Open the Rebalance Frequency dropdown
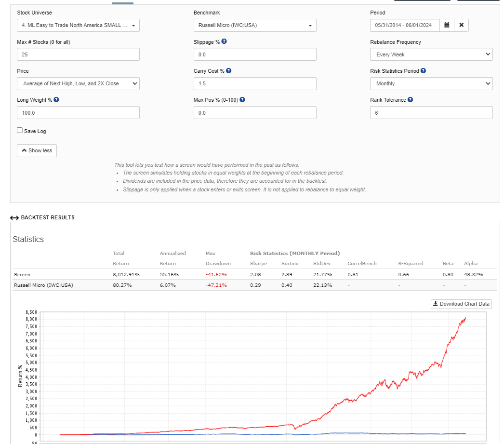This screenshot has height=444, width=504. coord(431,54)
